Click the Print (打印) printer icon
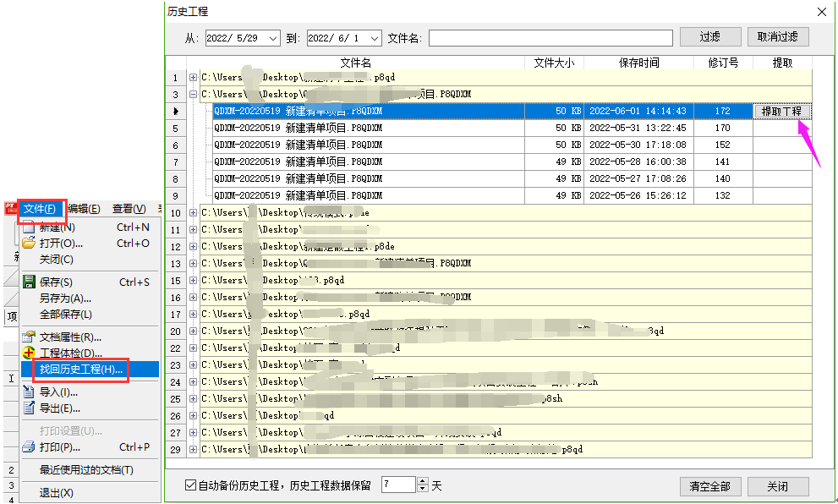Screen dimensions: 838x504 pos(29,447)
